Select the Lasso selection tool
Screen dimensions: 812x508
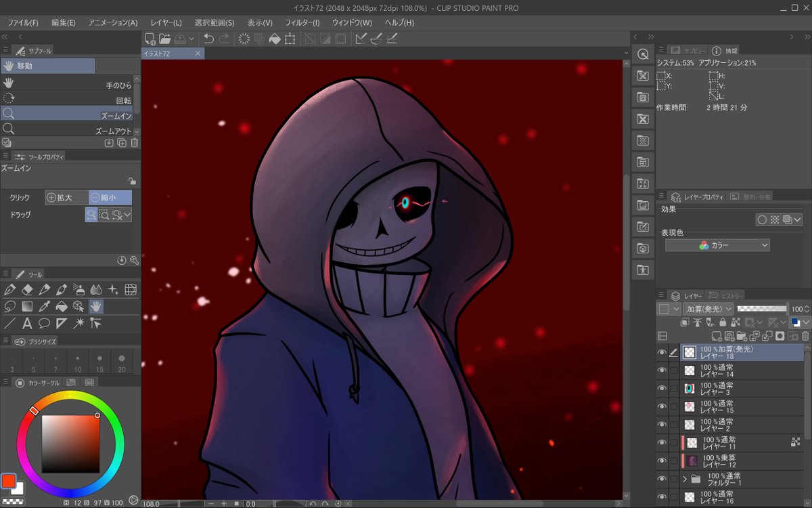pos(9,307)
